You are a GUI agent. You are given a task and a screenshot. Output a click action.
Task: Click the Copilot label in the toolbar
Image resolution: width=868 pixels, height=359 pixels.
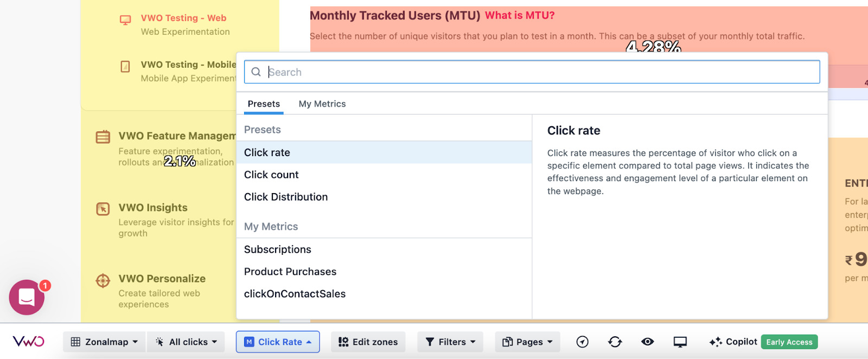742,342
